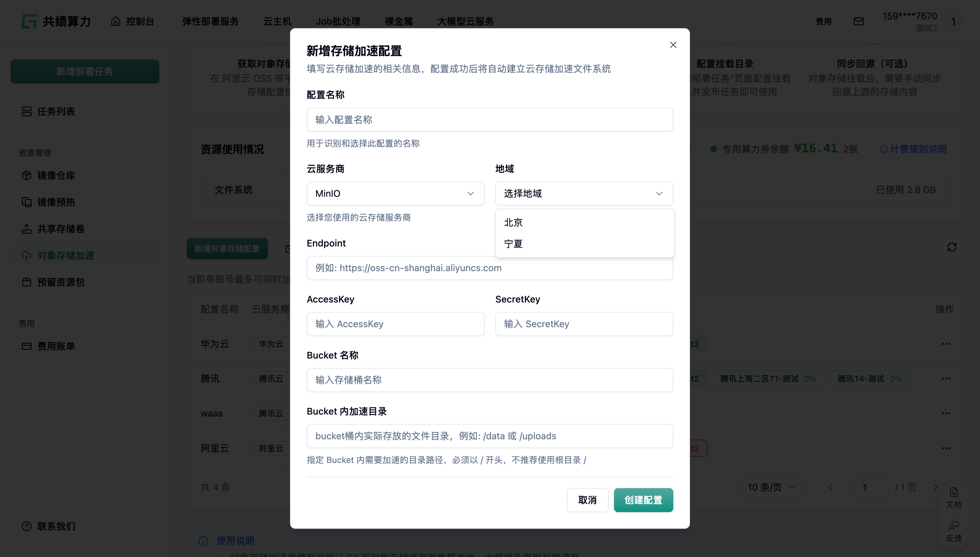Image resolution: width=980 pixels, height=557 pixels.
Task: Open 镜像仓库 in the sidebar
Action: click(85, 175)
